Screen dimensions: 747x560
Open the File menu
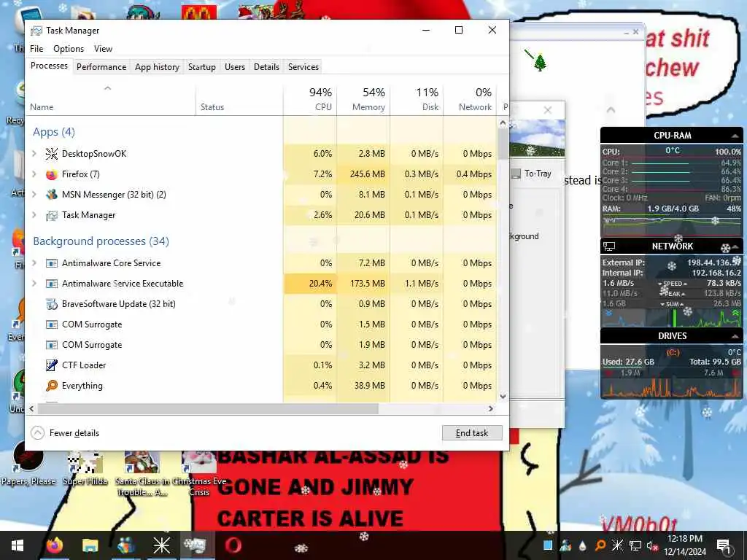tap(36, 49)
